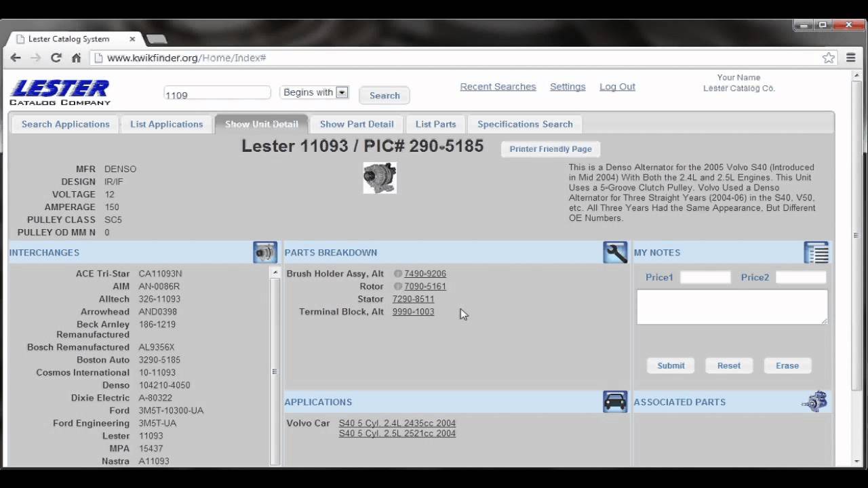Open S40 5 Cyl. 2.5L application
Image resolution: width=868 pixels, height=488 pixels.
tap(397, 433)
